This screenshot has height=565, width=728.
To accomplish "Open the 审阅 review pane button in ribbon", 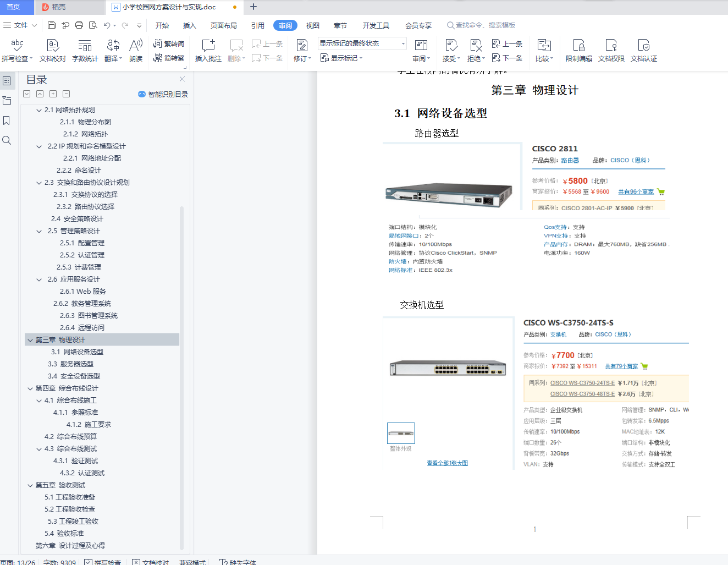I will pos(421,51).
